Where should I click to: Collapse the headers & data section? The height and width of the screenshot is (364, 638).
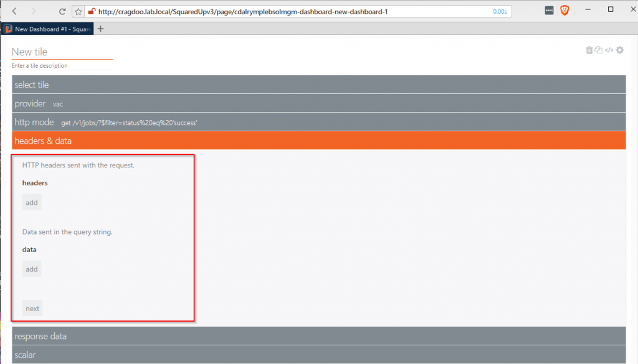318,141
